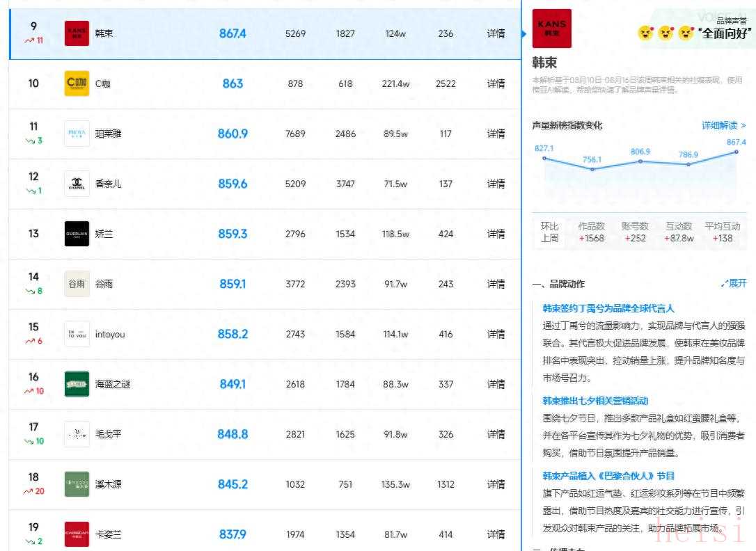Click the green 海蓝之谜 brand logo
The image size is (756, 551).
pos(77,384)
